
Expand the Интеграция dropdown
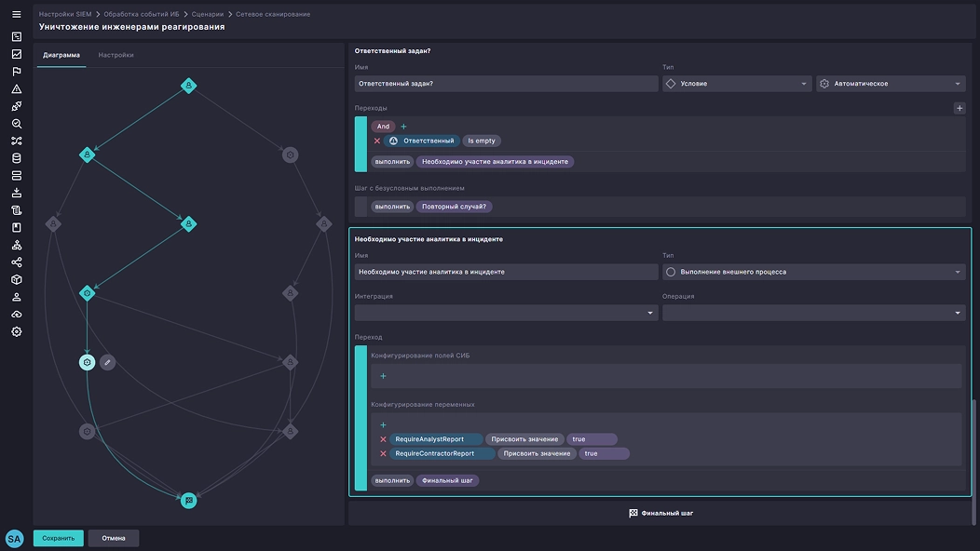(x=506, y=314)
